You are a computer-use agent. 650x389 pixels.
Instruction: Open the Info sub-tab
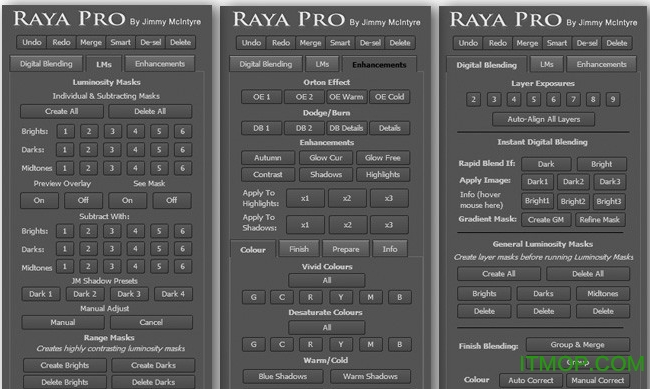tap(390, 249)
